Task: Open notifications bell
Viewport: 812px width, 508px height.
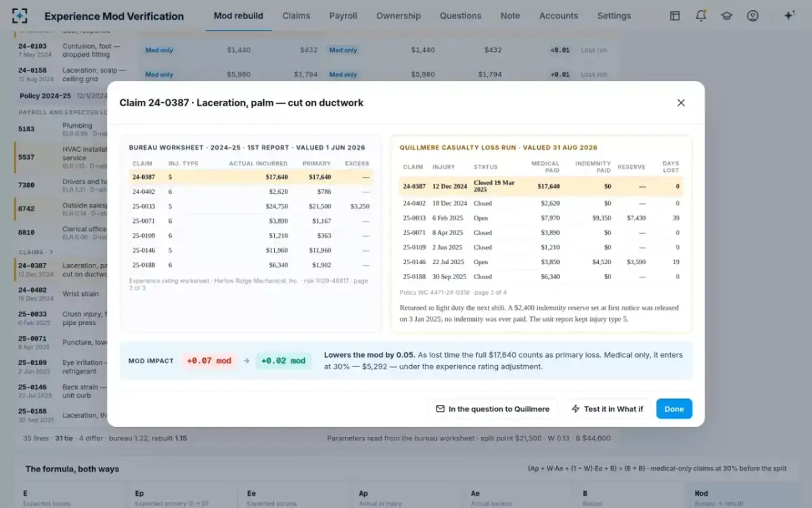Action: click(701, 16)
